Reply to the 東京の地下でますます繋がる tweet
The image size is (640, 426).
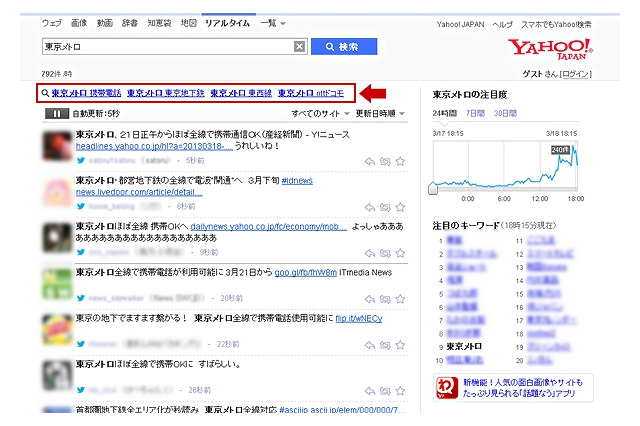point(370,345)
